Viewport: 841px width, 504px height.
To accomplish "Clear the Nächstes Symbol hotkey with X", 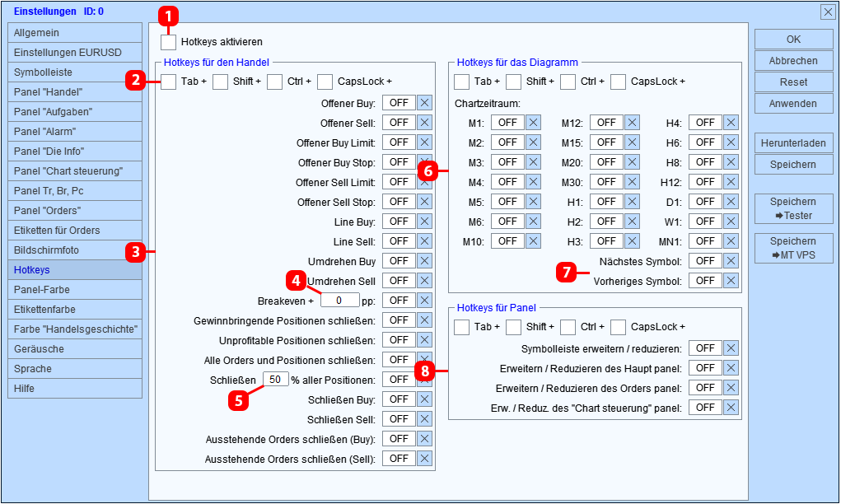I will [731, 261].
